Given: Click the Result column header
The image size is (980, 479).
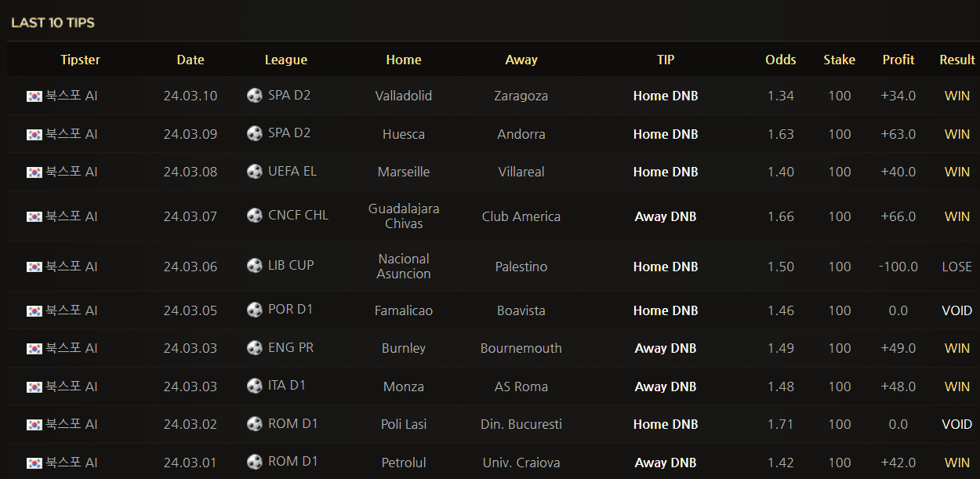Looking at the screenshot, I should 957,60.
